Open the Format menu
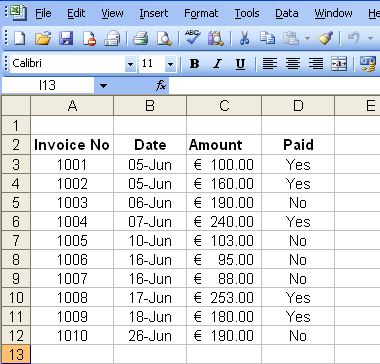The height and width of the screenshot is (364, 380). [201, 13]
